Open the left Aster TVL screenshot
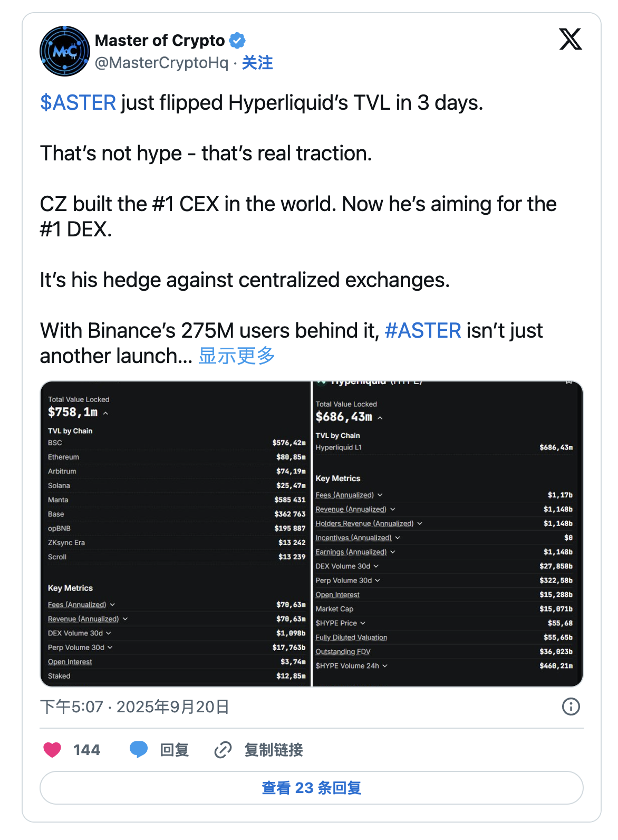The image size is (618, 840). click(x=176, y=533)
